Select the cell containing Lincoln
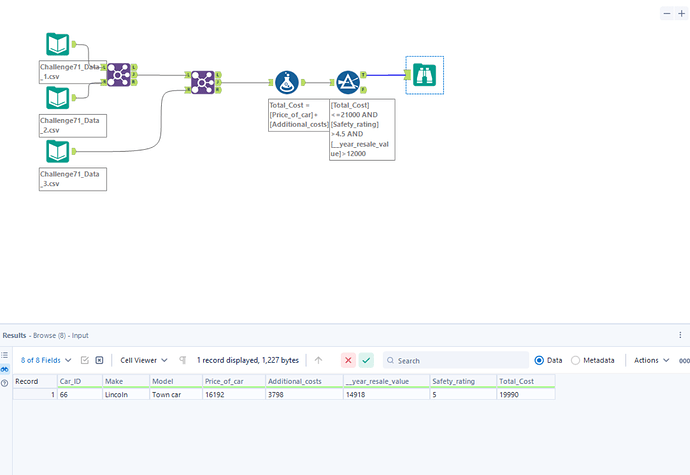 (126, 394)
